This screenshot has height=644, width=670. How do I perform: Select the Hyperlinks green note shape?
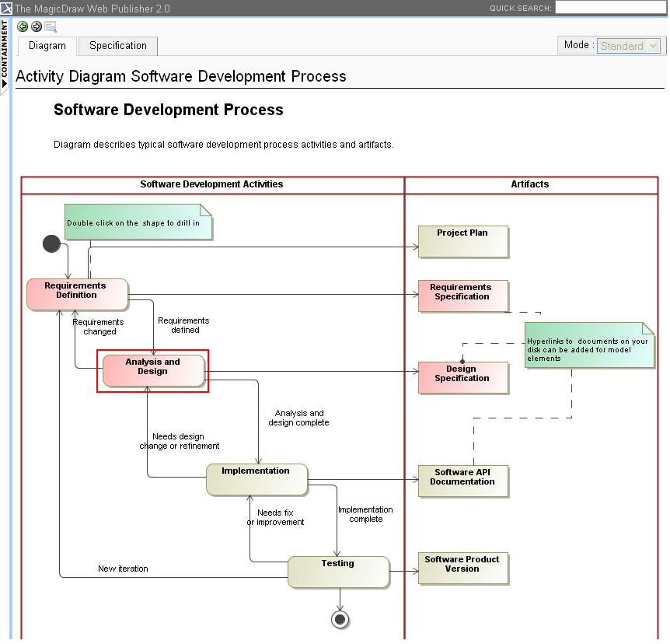click(x=588, y=345)
